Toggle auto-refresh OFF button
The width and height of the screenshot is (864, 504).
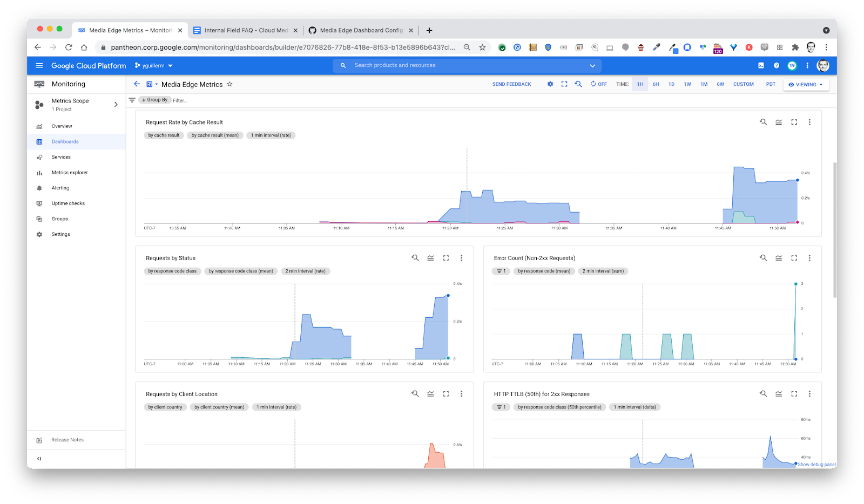click(598, 84)
